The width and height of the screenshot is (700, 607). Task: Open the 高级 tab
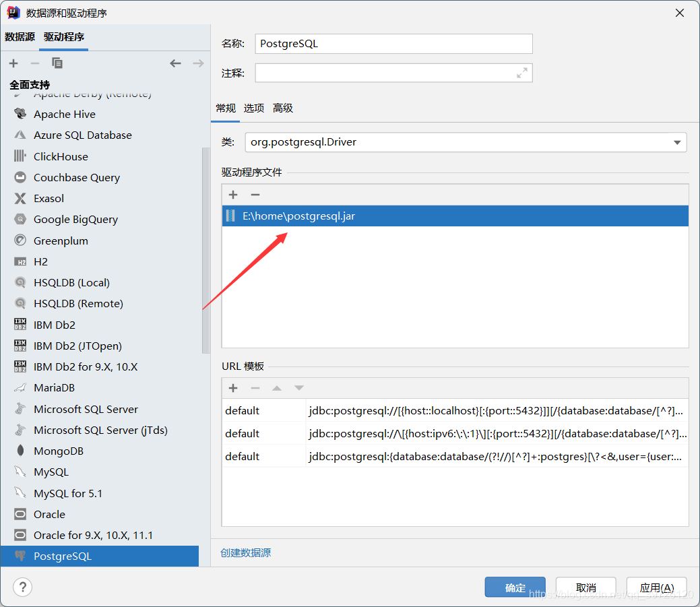click(282, 108)
